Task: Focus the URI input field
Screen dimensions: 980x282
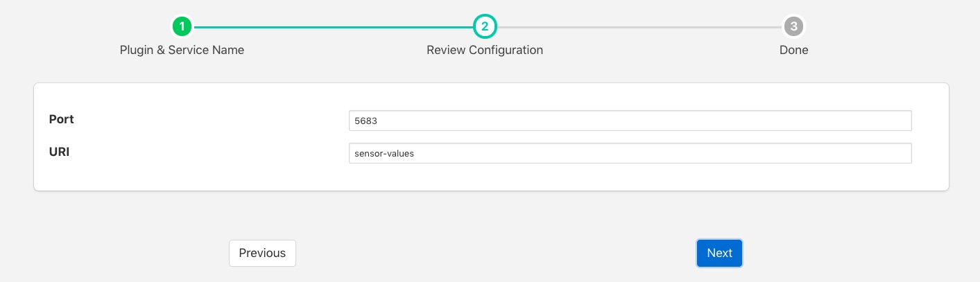Action: click(x=629, y=153)
